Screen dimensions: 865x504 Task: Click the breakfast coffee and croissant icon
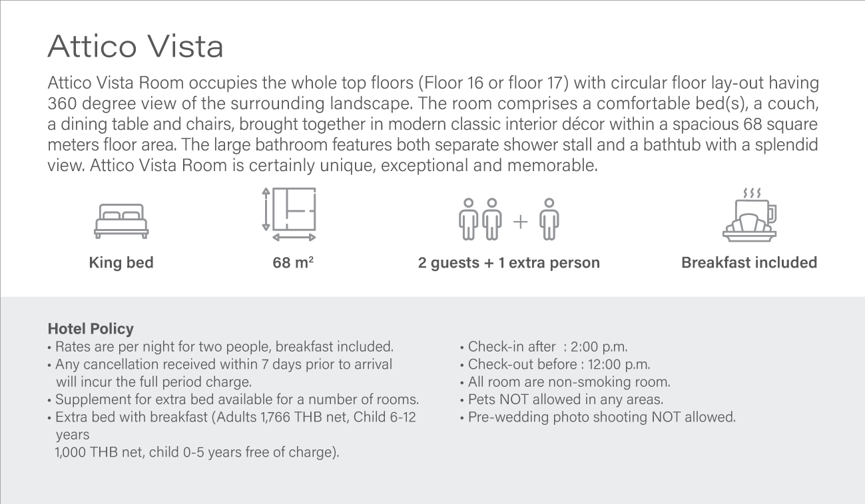point(750,214)
